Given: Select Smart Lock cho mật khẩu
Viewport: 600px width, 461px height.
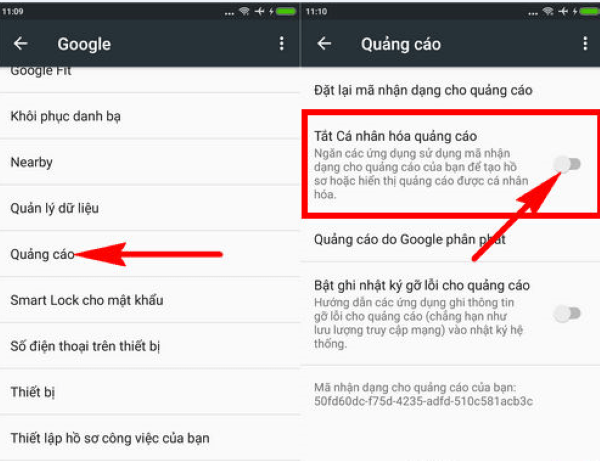Looking at the screenshot, I should tap(86, 300).
